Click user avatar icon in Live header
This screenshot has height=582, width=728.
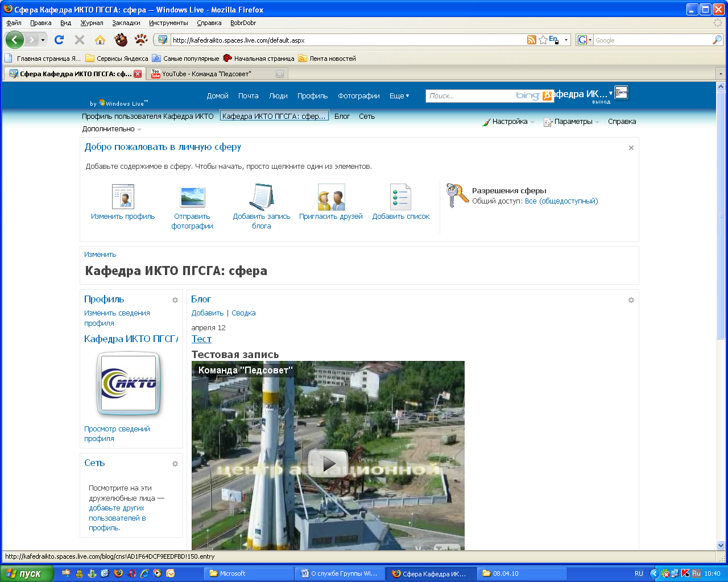coord(621,93)
